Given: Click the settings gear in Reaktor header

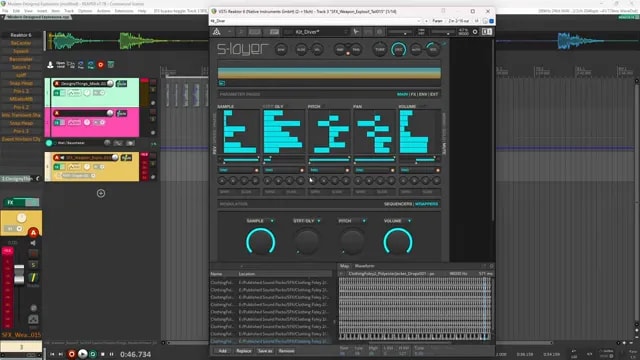Looking at the screenshot, I should pos(475,32).
